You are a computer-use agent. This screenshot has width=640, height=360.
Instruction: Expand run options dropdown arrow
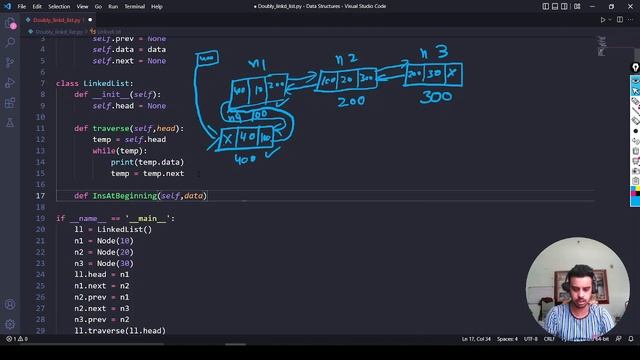click(x=610, y=20)
